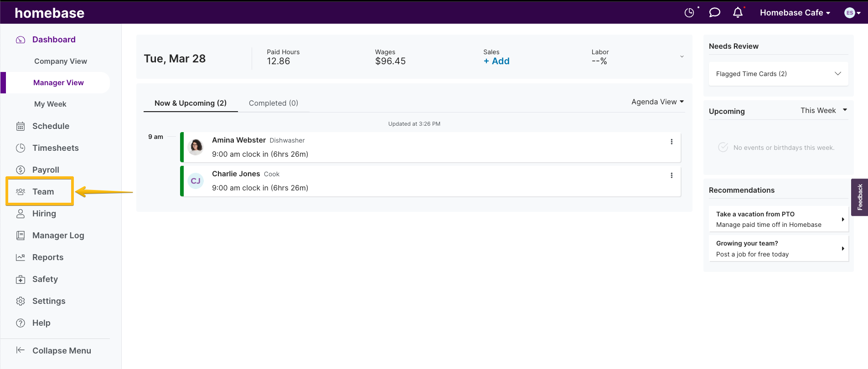The height and width of the screenshot is (369, 868).
Task: Click the Safety first-aid icon
Action: pos(21,279)
